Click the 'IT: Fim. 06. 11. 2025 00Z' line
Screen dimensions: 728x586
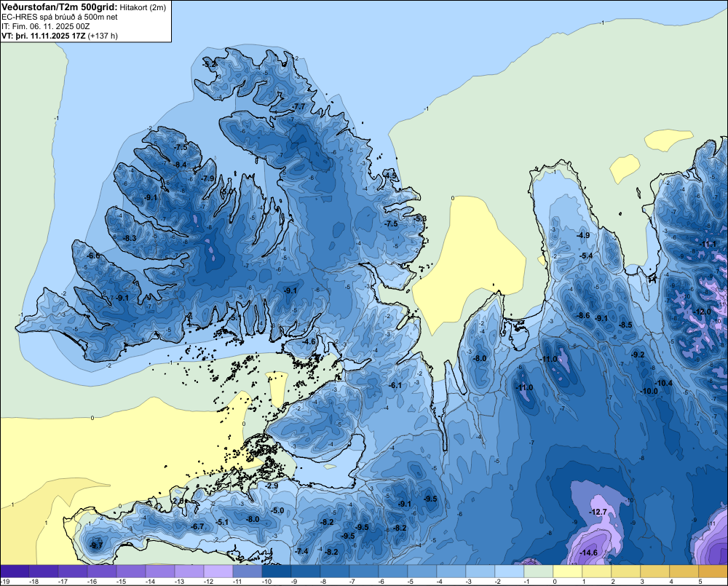[x=45, y=26]
